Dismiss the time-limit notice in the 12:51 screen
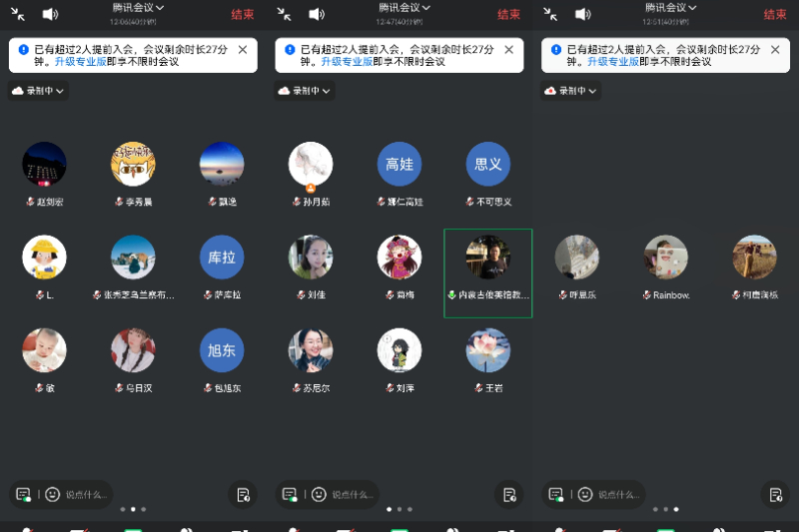The height and width of the screenshot is (532, 799). [x=775, y=49]
